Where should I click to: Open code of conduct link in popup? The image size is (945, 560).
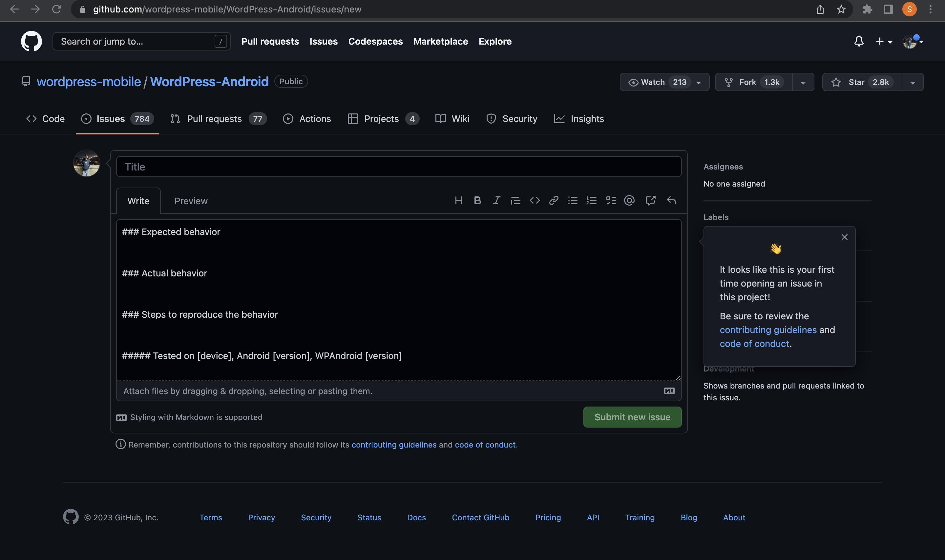click(754, 343)
